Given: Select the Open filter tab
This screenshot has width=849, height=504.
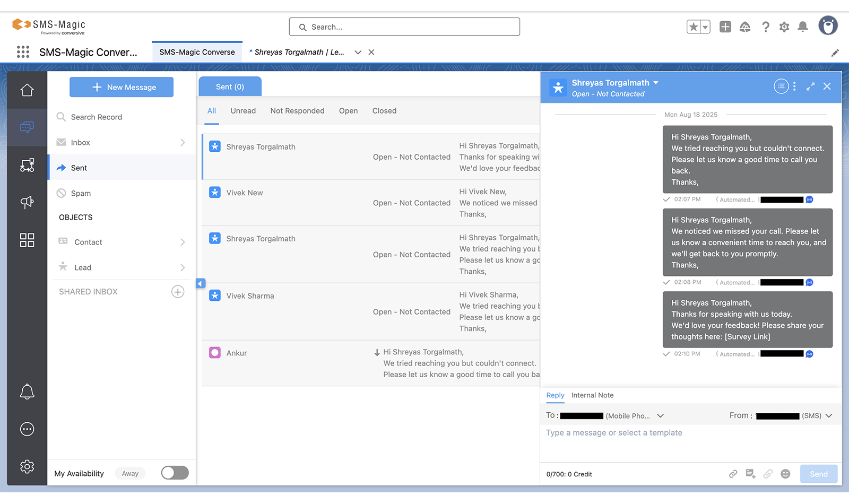Looking at the screenshot, I should click(349, 111).
